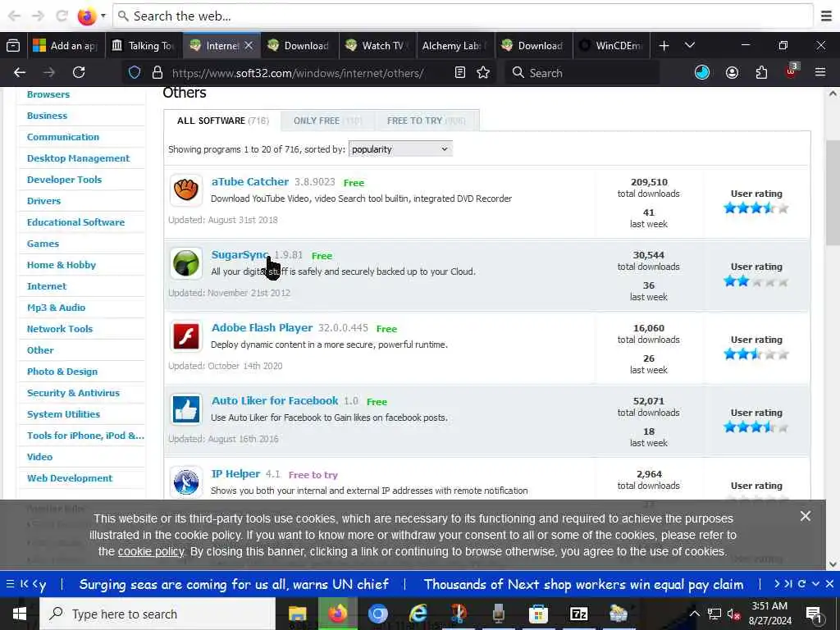Switch to the Alchemy Lab browser tab
The height and width of the screenshot is (630, 840).
(454, 46)
